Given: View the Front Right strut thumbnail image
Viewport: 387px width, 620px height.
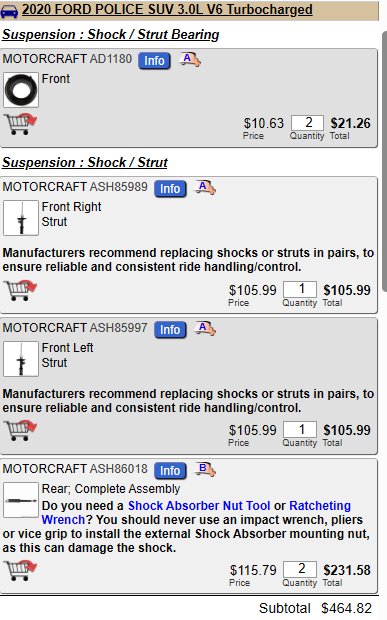Looking at the screenshot, I should tap(21, 218).
